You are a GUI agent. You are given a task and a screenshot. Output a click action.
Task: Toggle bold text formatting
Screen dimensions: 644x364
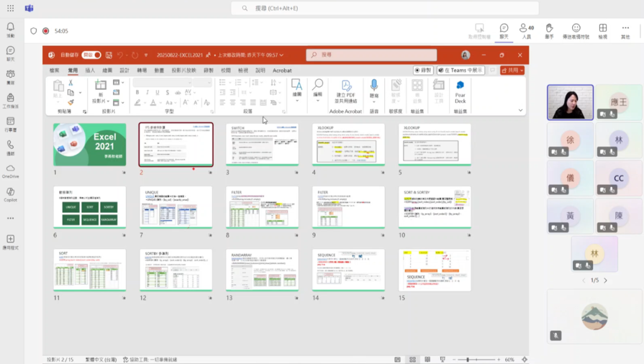coord(137,93)
